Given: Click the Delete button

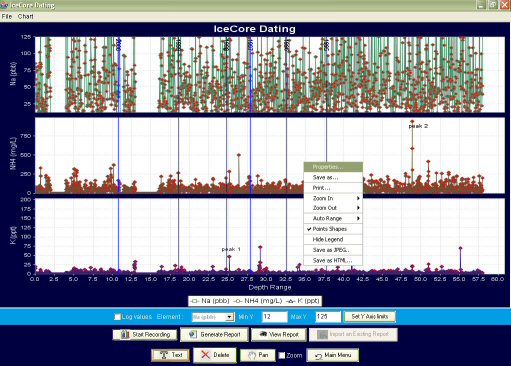Looking at the screenshot, I should pyautogui.click(x=215, y=355).
